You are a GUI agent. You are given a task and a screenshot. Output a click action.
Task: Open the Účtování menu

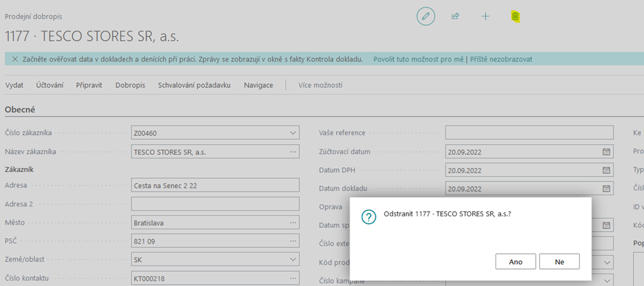tap(50, 85)
